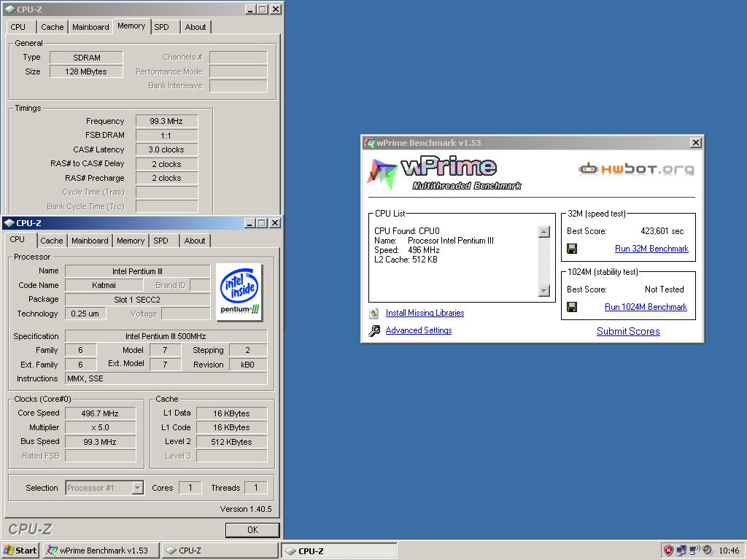This screenshot has height=560, width=747.
Task: Open Memory tab in front CPU-Z window
Action: [131, 241]
